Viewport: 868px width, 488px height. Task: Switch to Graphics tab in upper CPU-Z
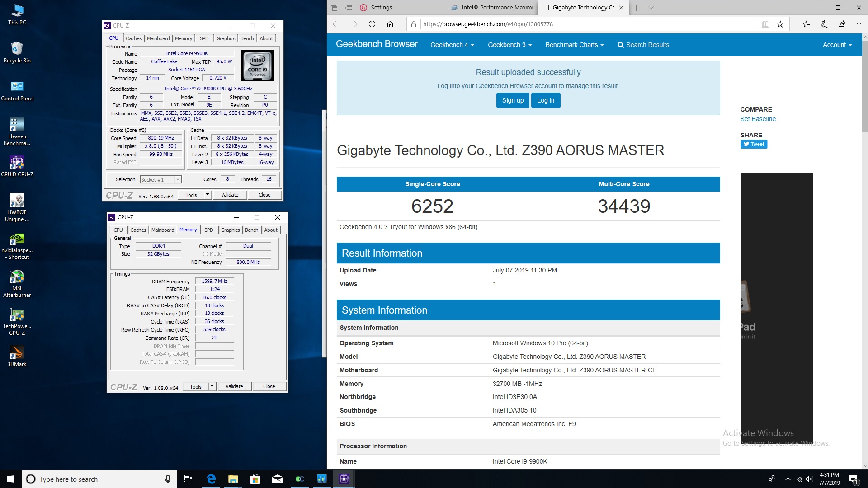pos(226,38)
